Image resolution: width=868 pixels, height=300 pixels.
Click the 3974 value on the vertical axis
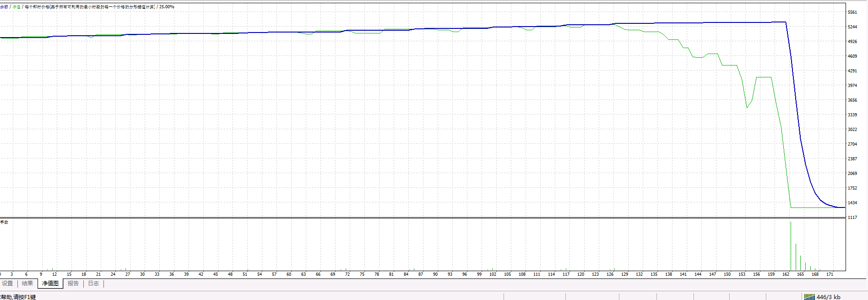tap(852, 86)
